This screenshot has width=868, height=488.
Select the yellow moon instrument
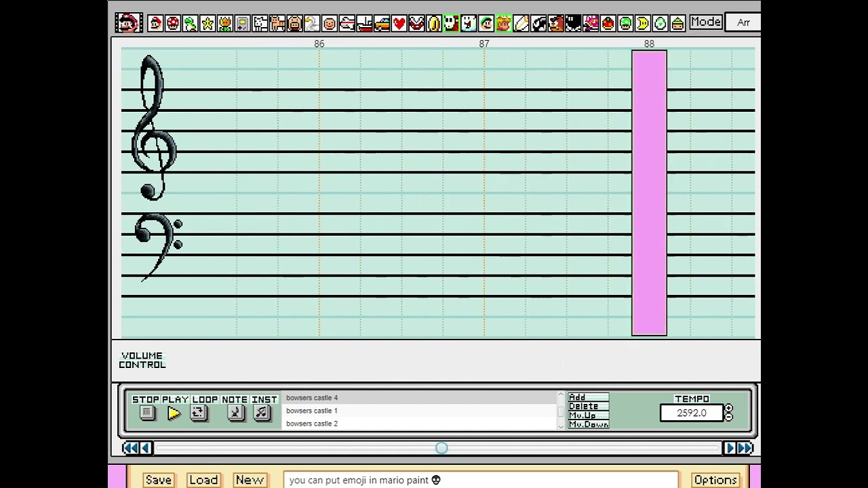click(x=643, y=24)
